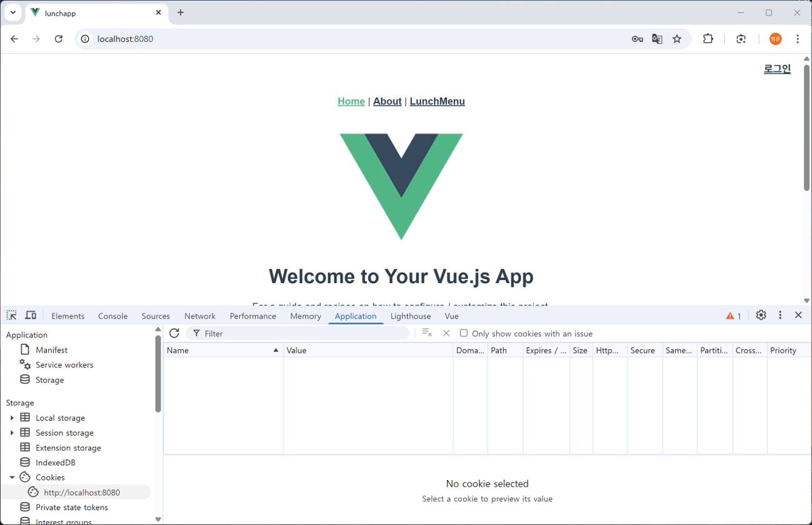Activate the DevTools inspect element tool
This screenshot has height=525, width=812.
point(12,316)
